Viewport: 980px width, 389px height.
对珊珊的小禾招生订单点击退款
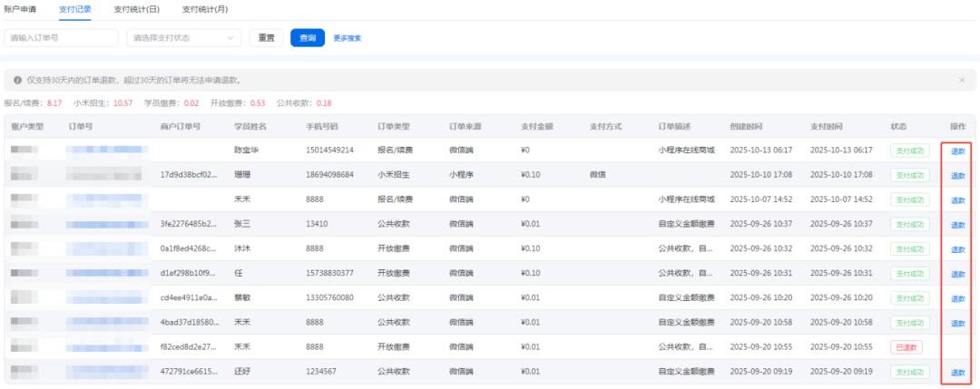click(x=957, y=175)
